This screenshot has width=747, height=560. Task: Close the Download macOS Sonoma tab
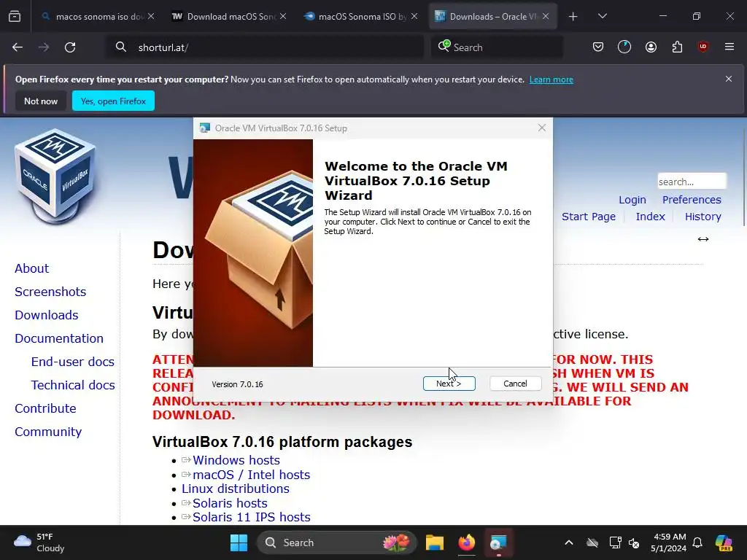(x=283, y=16)
